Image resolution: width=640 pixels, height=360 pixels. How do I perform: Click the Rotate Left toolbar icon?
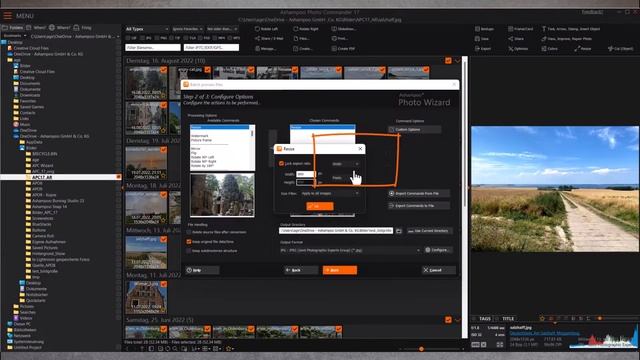pyautogui.click(x=257, y=29)
